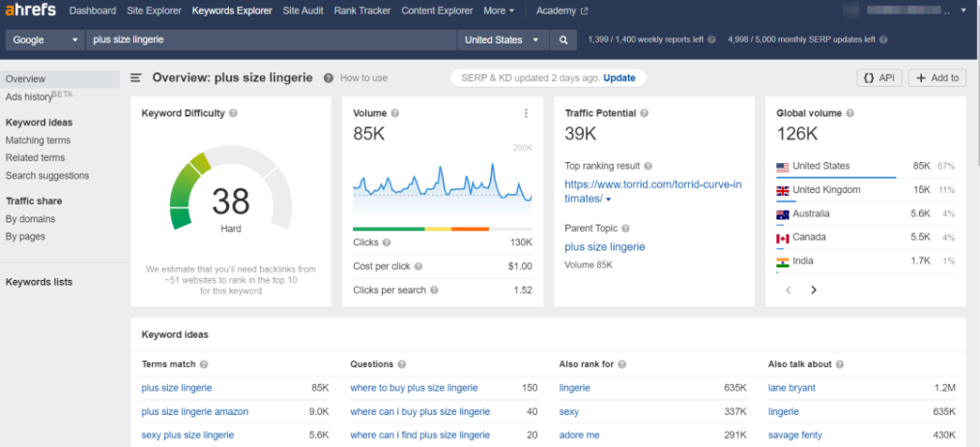Click help icon beside Parent Topic
Image resolution: width=980 pixels, height=447 pixels.
[625, 229]
